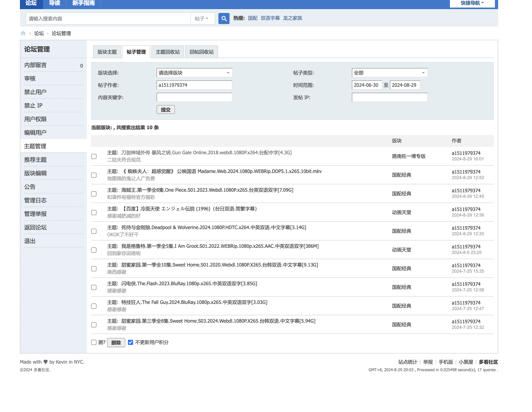Open 禁止用户 in the sidebar
The width and height of the screenshot is (532, 412).
[35, 92]
